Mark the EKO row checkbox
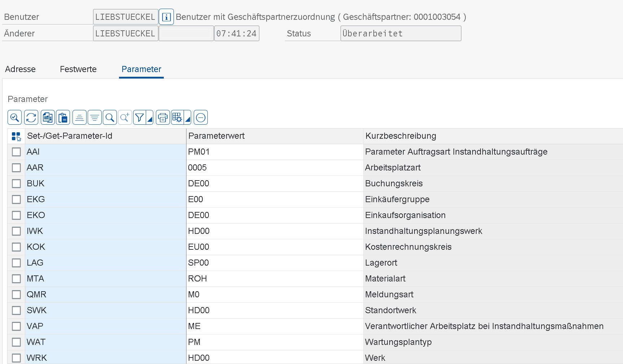This screenshot has width=623, height=364. (16, 216)
